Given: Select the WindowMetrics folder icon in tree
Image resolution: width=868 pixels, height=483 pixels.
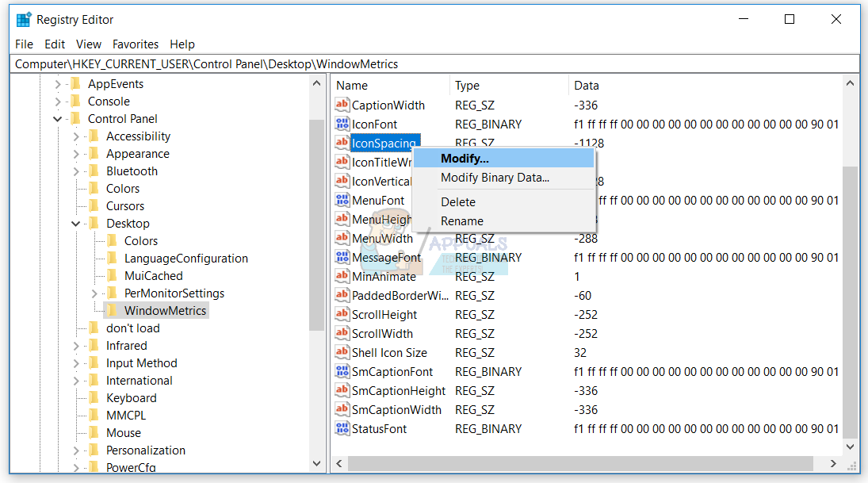Looking at the screenshot, I should coord(112,311).
